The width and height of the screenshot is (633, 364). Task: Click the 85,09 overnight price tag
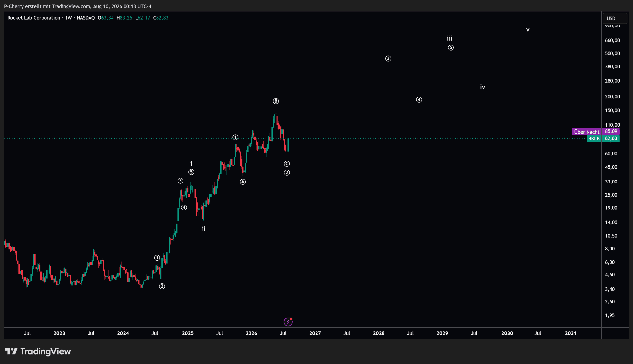[x=610, y=132]
